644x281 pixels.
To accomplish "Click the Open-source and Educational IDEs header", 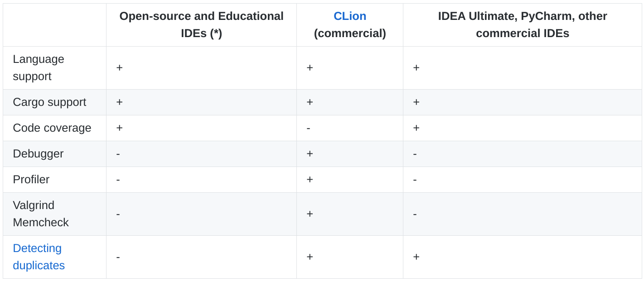I will [x=201, y=25].
